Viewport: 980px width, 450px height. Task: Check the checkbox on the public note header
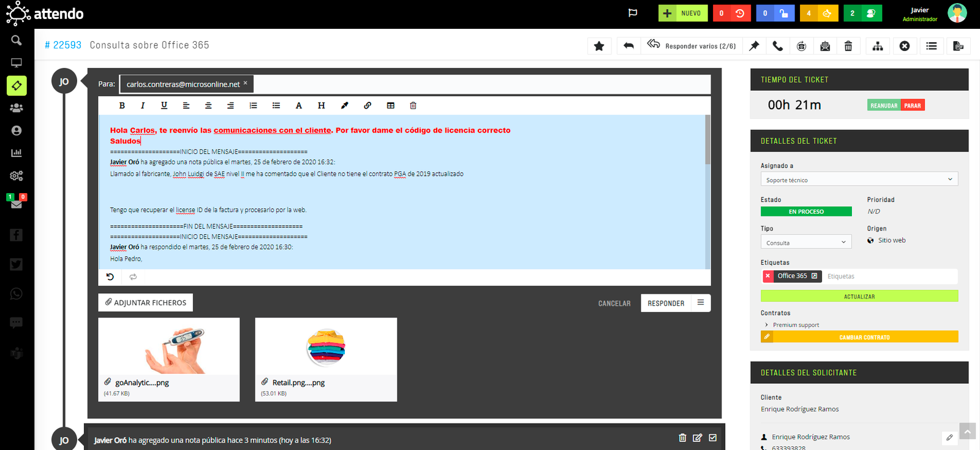[712, 438]
